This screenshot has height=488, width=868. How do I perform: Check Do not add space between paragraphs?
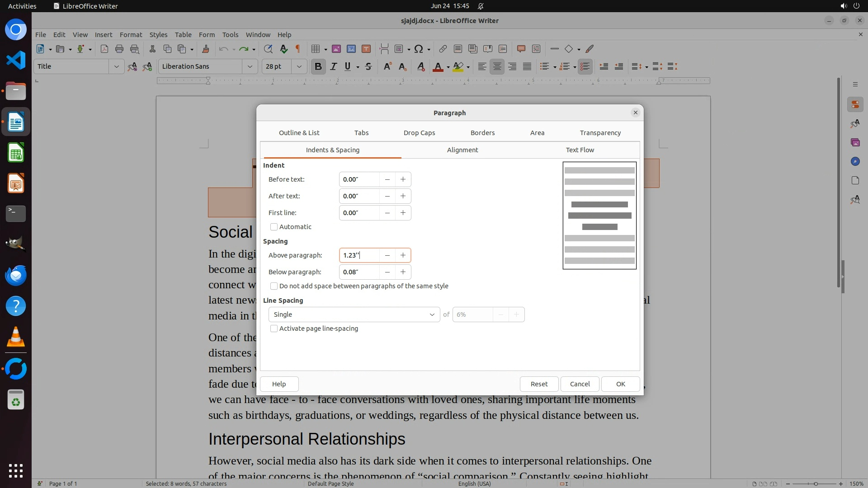click(x=274, y=286)
